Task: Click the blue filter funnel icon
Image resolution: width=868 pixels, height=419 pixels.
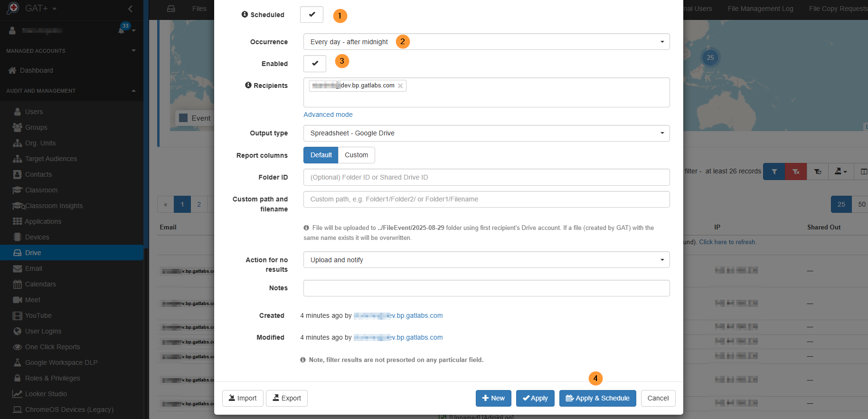Action: click(x=774, y=171)
